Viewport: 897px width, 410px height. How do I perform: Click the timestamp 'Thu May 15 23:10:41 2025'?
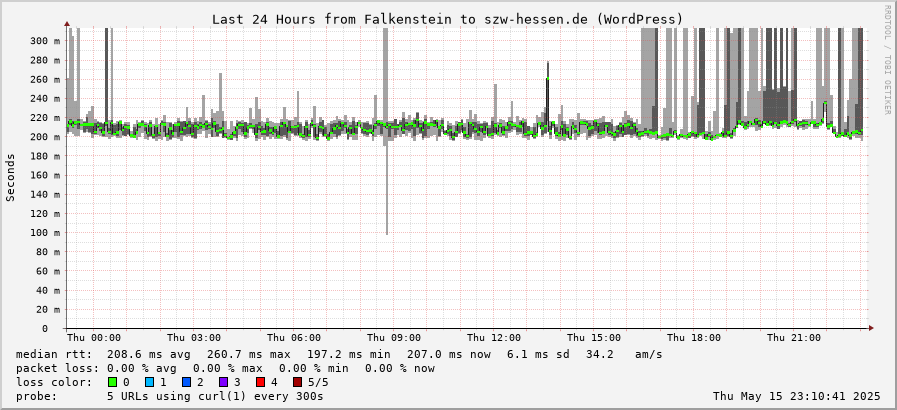pyautogui.click(x=797, y=396)
